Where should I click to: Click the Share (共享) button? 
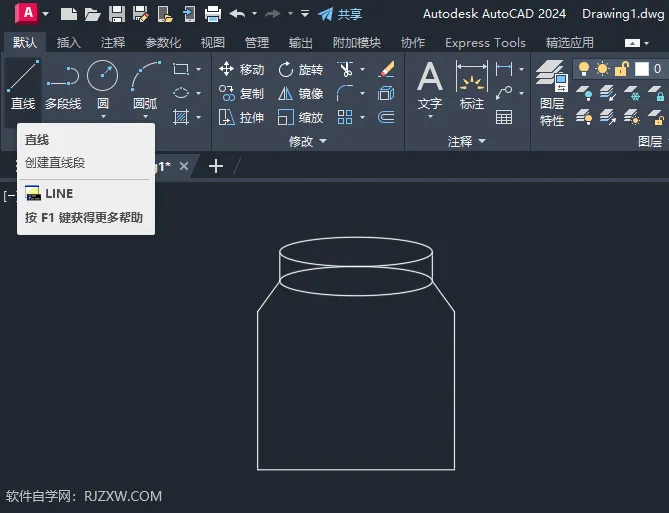340,14
